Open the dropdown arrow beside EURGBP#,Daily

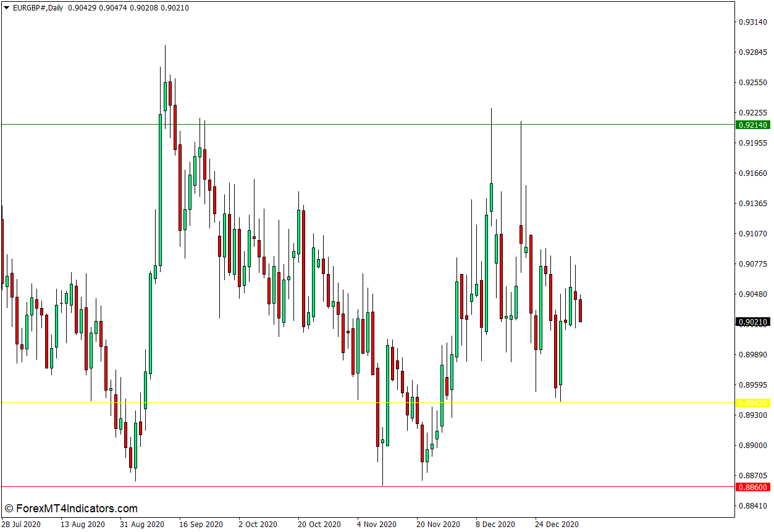(7, 8)
